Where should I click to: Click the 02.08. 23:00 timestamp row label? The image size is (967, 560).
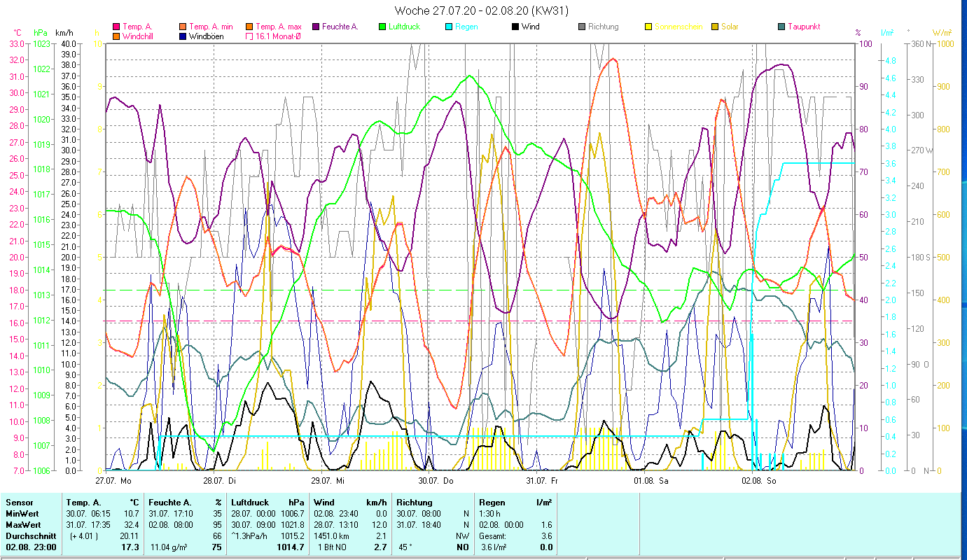coord(29,547)
